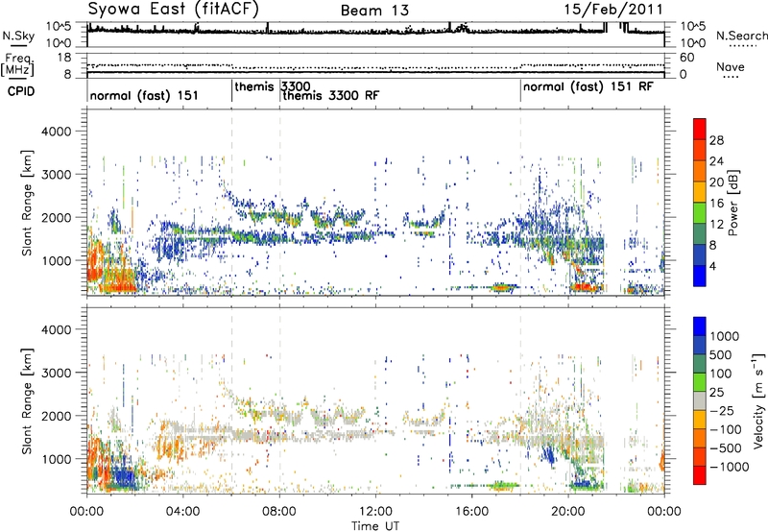Click the '-25' velocity colorbar tick
The height and width of the screenshot is (532, 768).
click(x=725, y=410)
